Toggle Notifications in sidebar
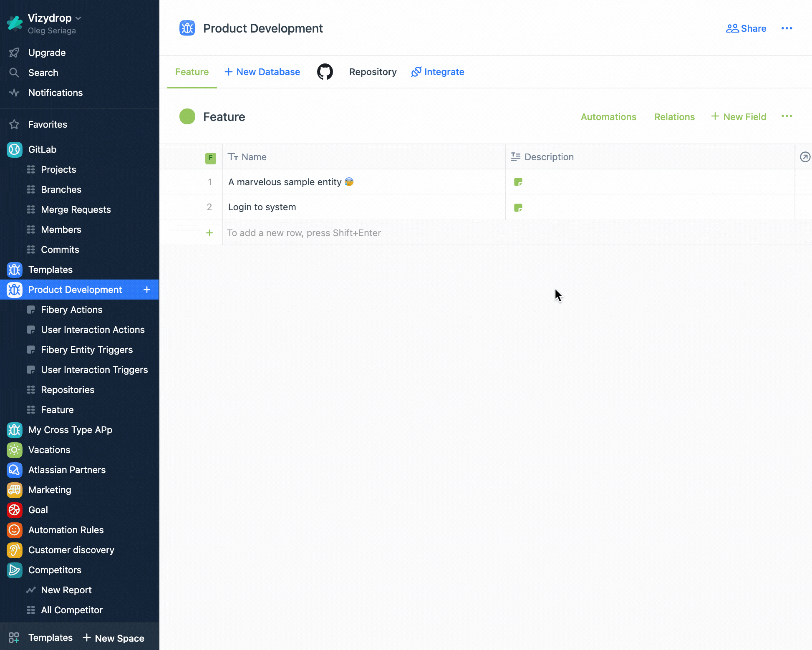812x650 pixels. [55, 92]
